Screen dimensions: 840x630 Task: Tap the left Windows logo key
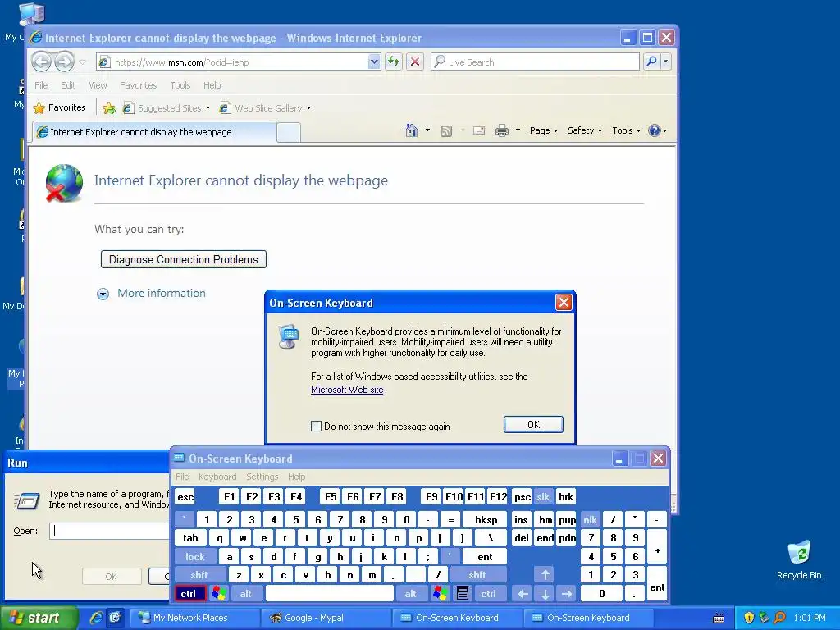point(218,594)
